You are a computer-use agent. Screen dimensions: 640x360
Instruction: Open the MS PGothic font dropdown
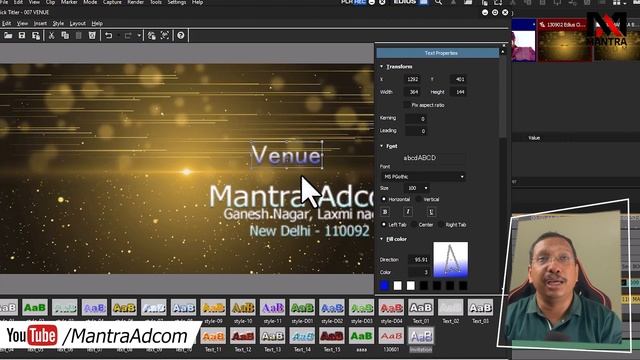point(423,177)
